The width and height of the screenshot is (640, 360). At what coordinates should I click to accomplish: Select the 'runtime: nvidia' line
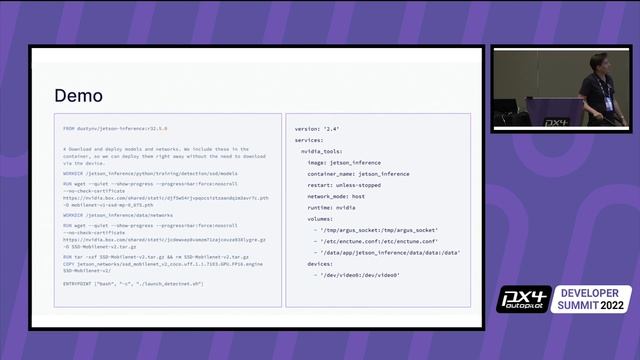pyautogui.click(x=331, y=208)
